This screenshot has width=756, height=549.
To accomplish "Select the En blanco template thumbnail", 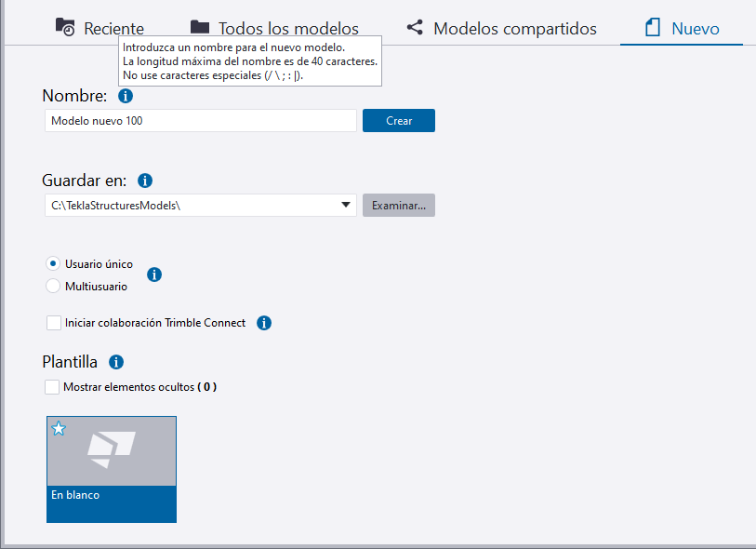I will (x=112, y=469).
